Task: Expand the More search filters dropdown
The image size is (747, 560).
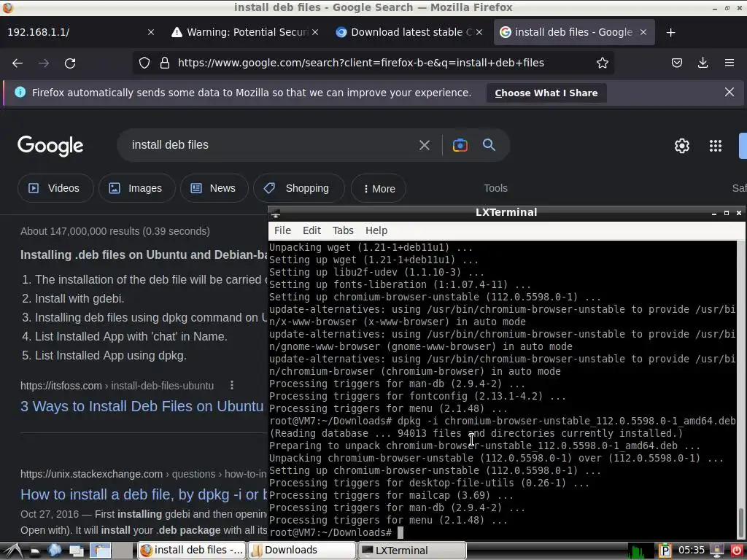Action: point(379,189)
